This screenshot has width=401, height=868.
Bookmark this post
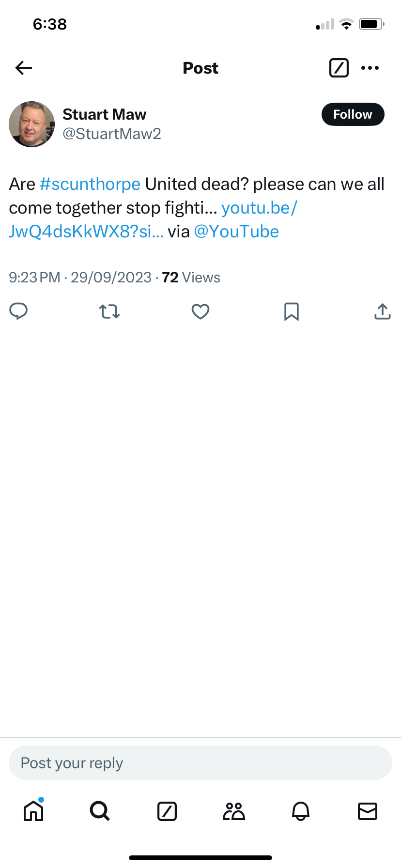[291, 311]
